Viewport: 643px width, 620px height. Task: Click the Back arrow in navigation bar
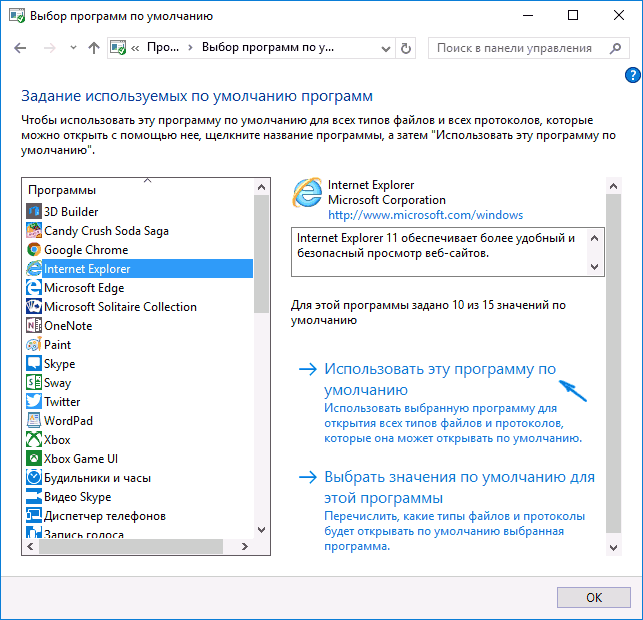pyautogui.click(x=20, y=48)
